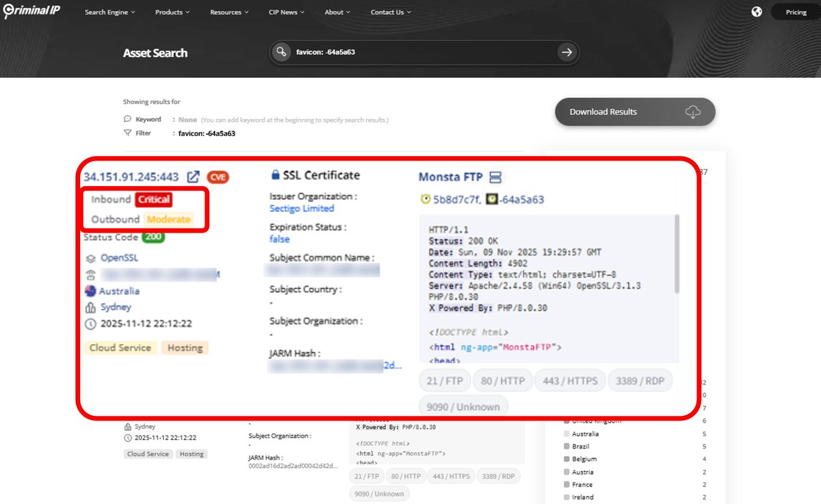Click the lock icon beside SSL Certificate

(x=276, y=174)
